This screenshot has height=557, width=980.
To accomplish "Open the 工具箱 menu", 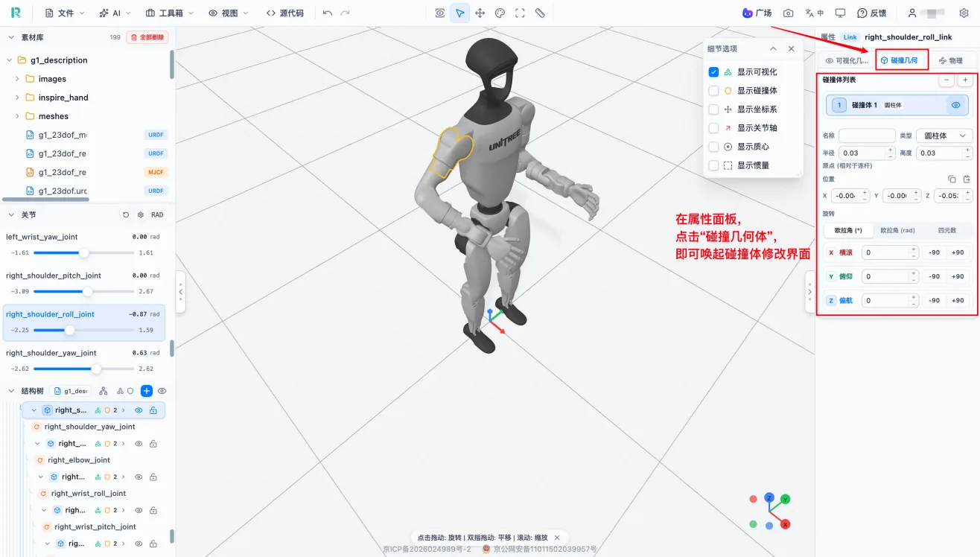I will point(170,13).
